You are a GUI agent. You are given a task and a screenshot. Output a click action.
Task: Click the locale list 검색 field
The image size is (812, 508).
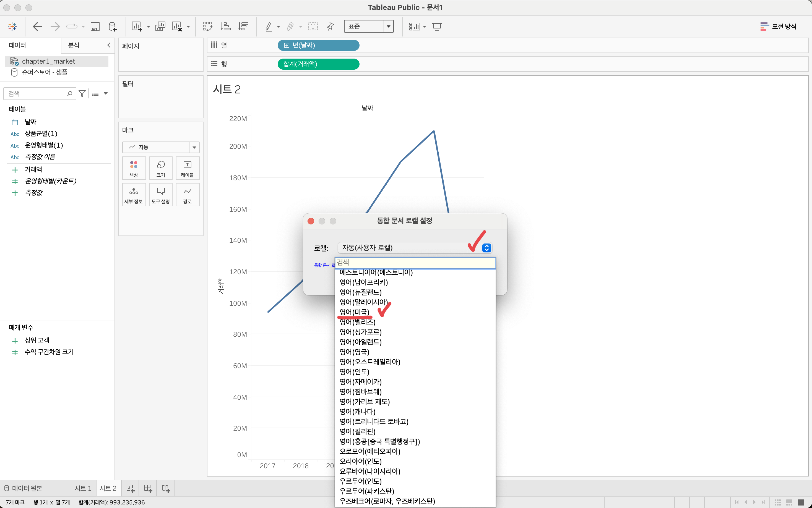click(x=415, y=262)
